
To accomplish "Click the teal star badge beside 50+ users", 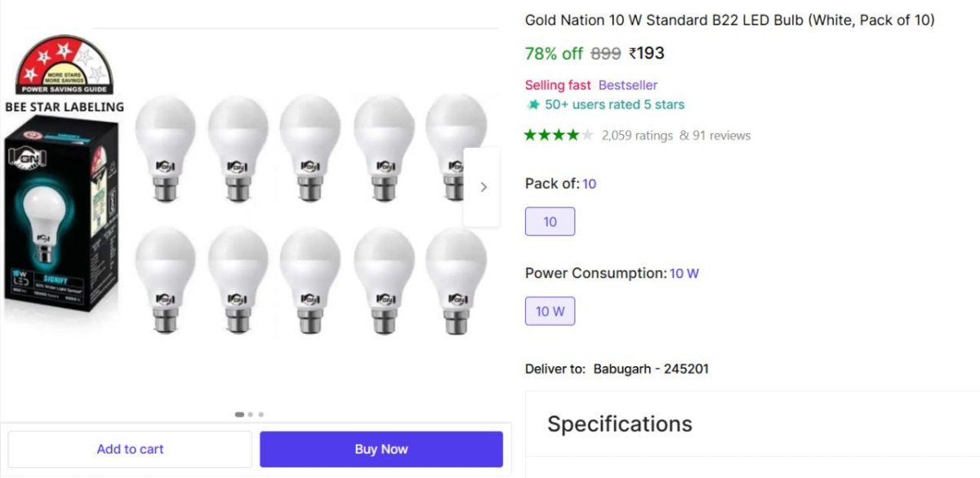I will coord(533,105).
